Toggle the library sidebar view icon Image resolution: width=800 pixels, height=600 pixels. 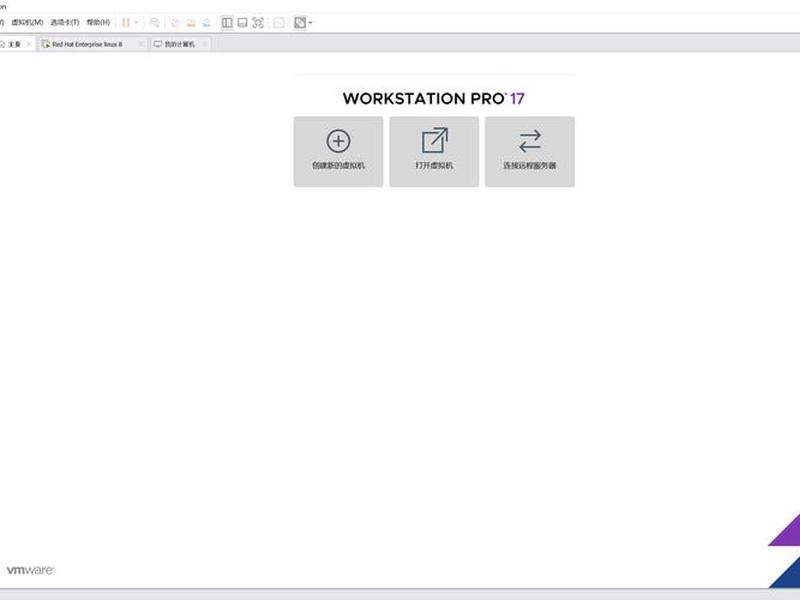coord(227,22)
